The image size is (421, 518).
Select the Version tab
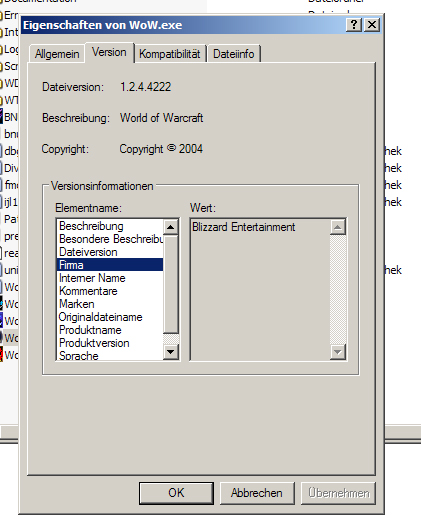tap(109, 52)
